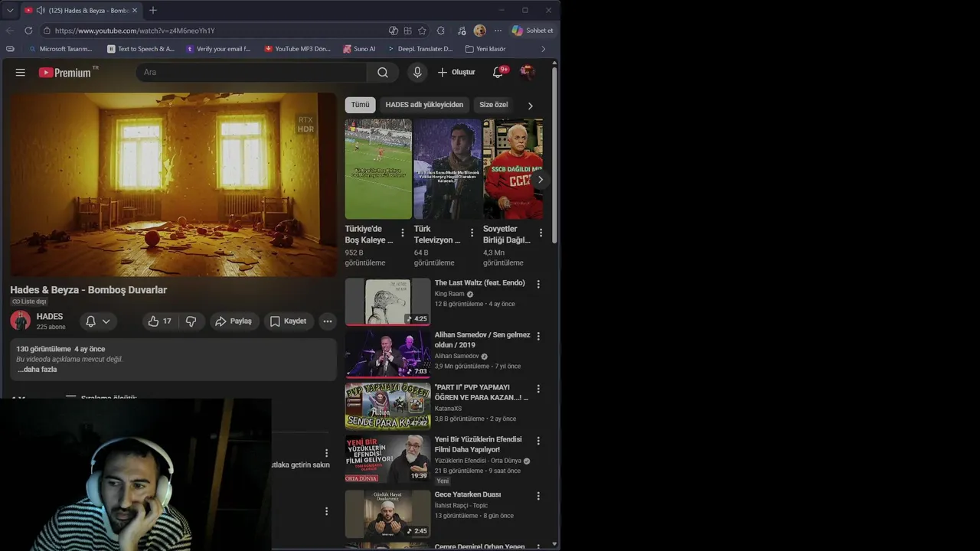980x551 pixels.
Task: Select HADES adlı yükleyiciden filter chip
Action: (424, 105)
